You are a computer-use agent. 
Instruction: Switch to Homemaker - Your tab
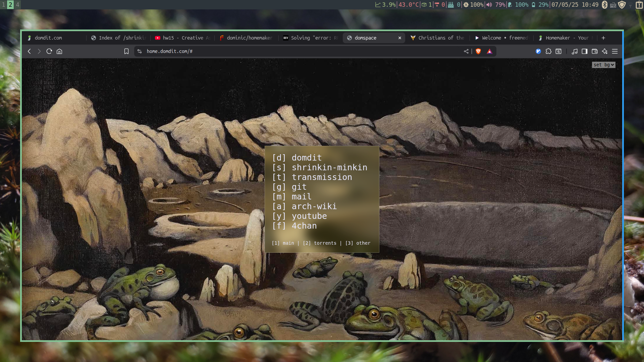tap(565, 38)
